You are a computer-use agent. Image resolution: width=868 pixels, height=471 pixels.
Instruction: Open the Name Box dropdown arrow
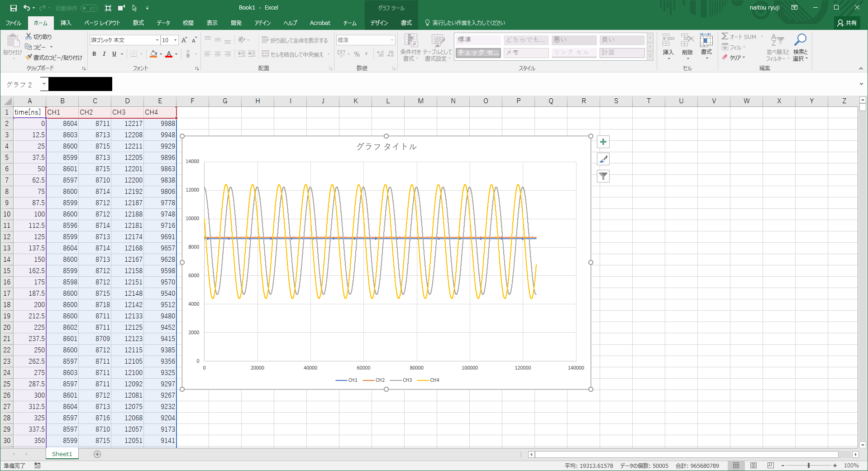click(x=44, y=84)
